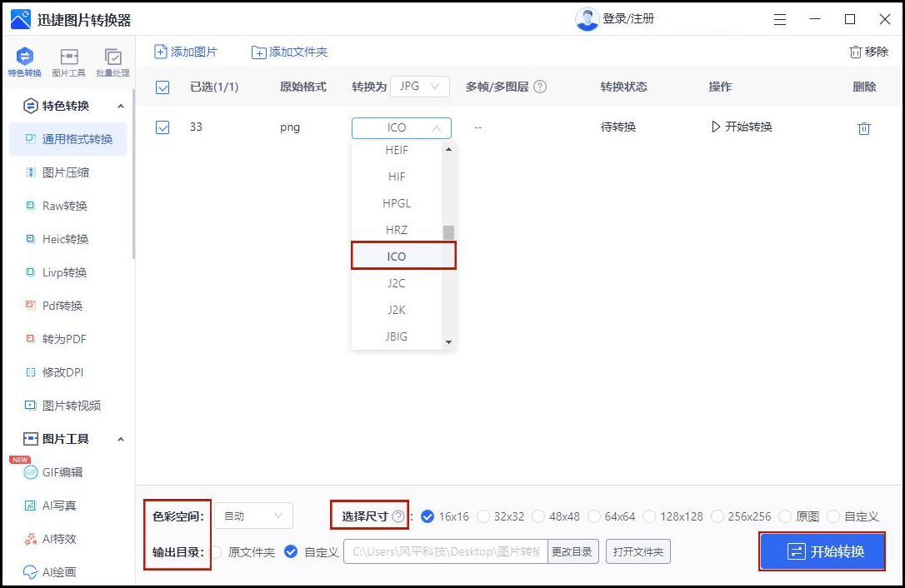Open the 色彩空间 自动 dropdown

pyautogui.click(x=252, y=516)
